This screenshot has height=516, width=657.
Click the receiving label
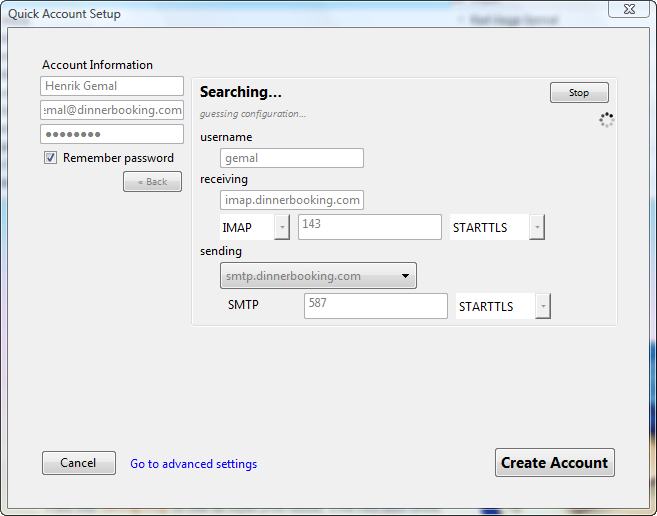pyautogui.click(x=224, y=179)
